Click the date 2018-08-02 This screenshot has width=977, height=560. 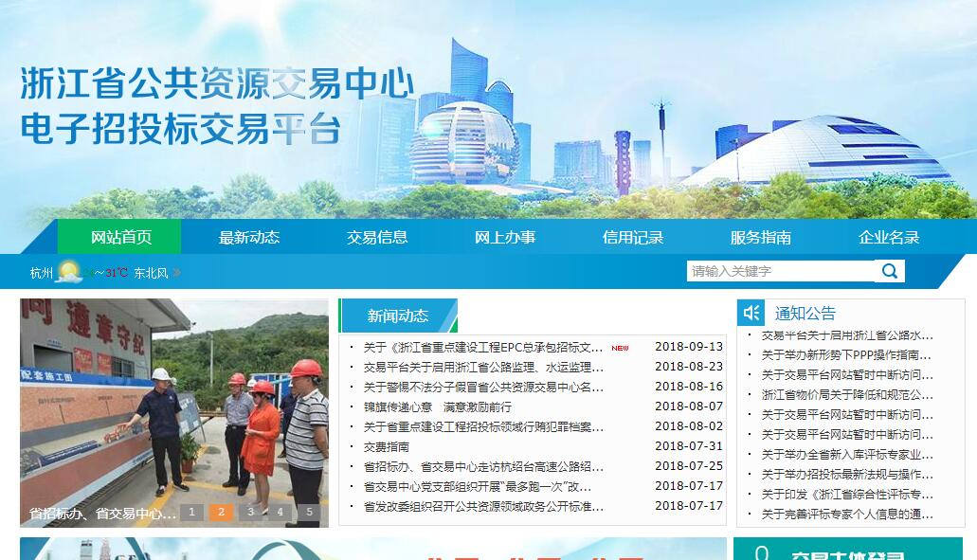coord(689,426)
